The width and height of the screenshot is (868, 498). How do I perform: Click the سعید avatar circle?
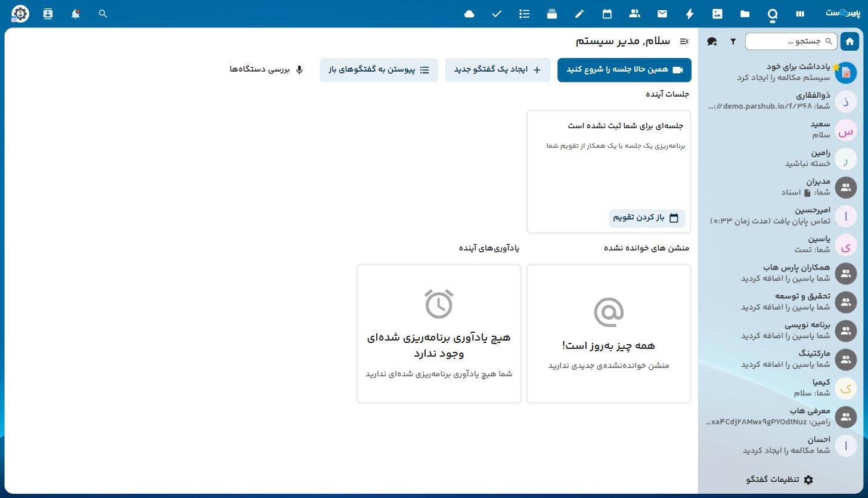pos(845,130)
